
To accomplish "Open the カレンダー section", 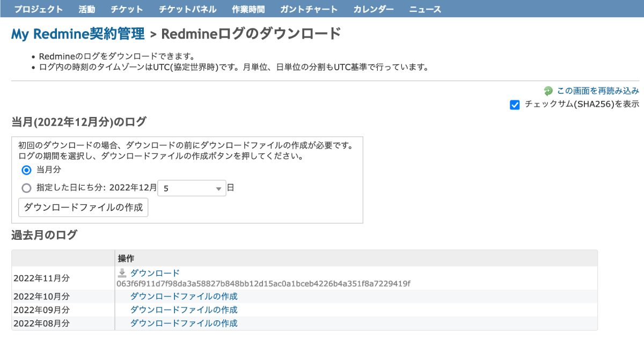I will click(x=373, y=9).
